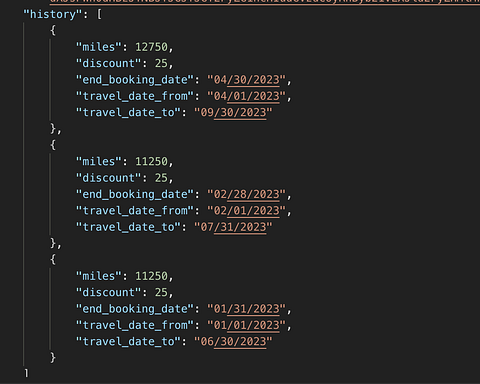The width and height of the screenshot is (480, 384).
Task: Click the "travel_date_from" key beside 01/01/2023
Action: coord(135,326)
